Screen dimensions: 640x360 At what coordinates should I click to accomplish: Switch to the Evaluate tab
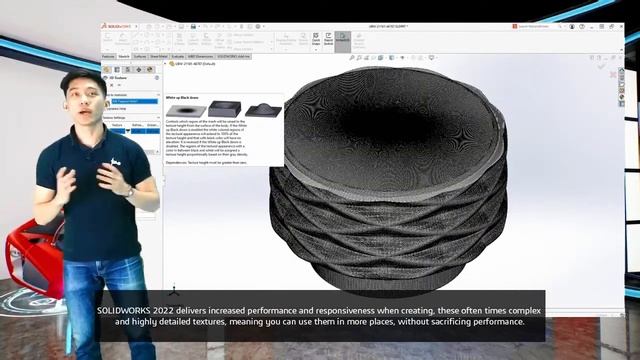point(178,57)
